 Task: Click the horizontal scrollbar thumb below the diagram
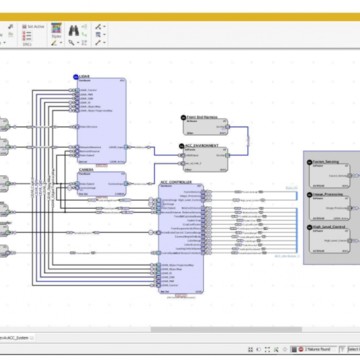click(x=226, y=330)
